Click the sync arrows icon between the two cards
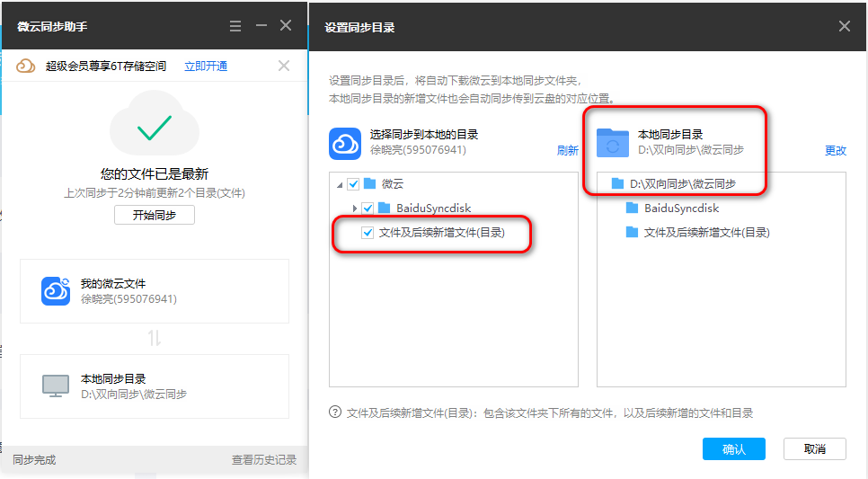This screenshot has width=868, height=479. [x=155, y=338]
